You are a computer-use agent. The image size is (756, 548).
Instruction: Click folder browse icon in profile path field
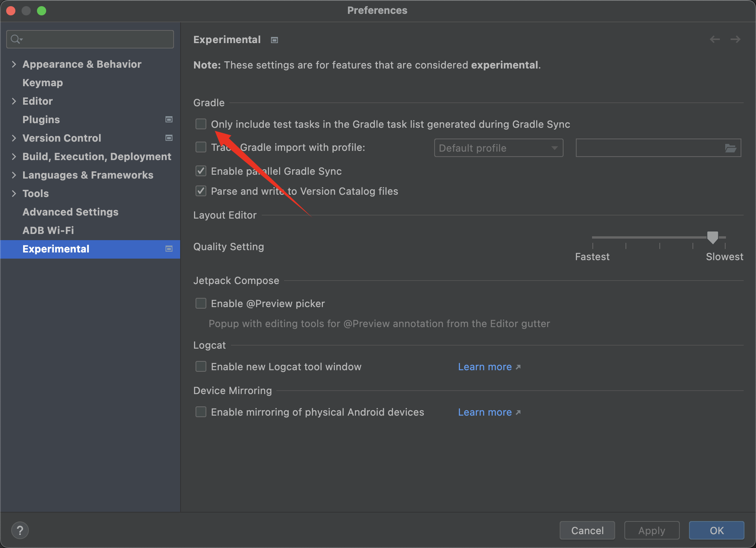coord(730,148)
